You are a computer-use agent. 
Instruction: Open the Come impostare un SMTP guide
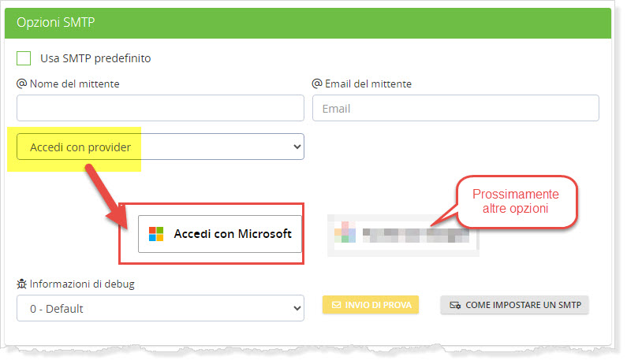click(514, 305)
